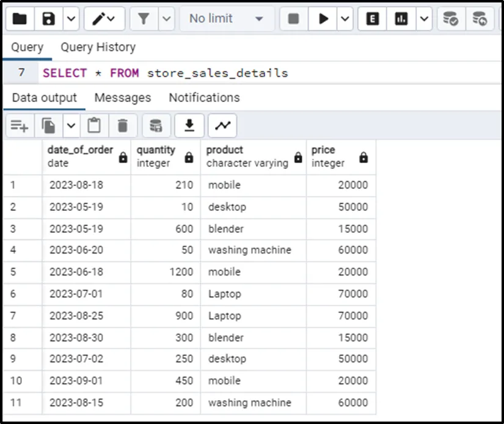Select the washing machine cell in row 4
The width and height of the screenshot is (504, 424).
coord(249,250)
